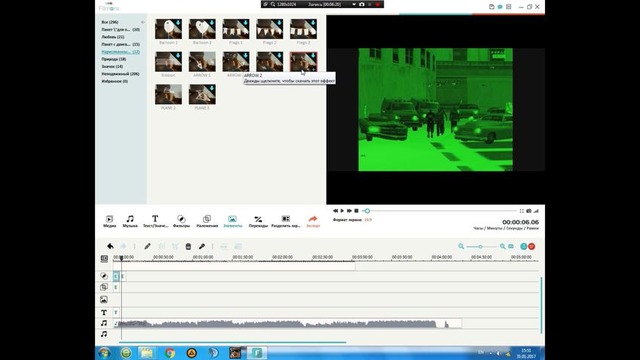Select the Flags 3 thumbnail
The image size is (640, 360).
(303, 29)
